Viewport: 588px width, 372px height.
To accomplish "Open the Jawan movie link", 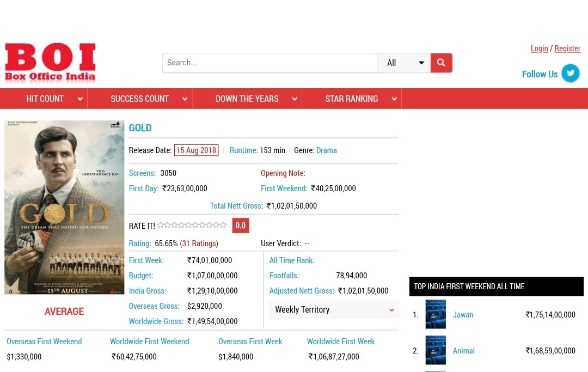I will 463,315.
